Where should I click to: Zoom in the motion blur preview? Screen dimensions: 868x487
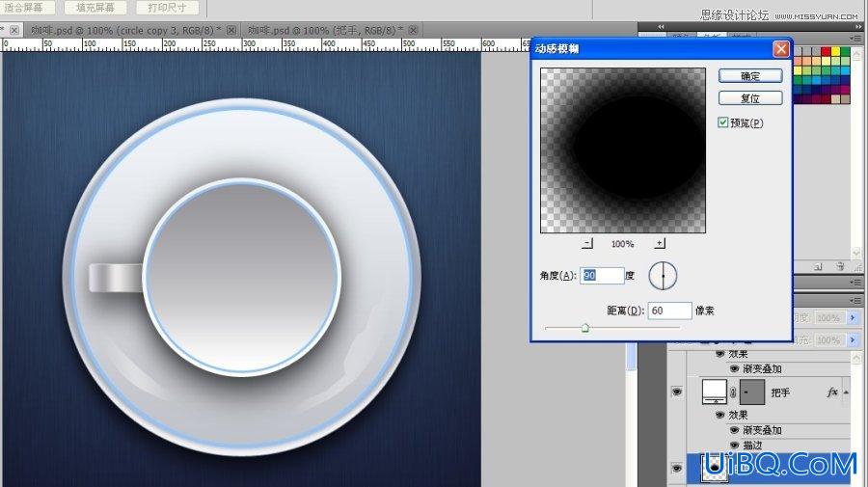click(x=660, y=243)
